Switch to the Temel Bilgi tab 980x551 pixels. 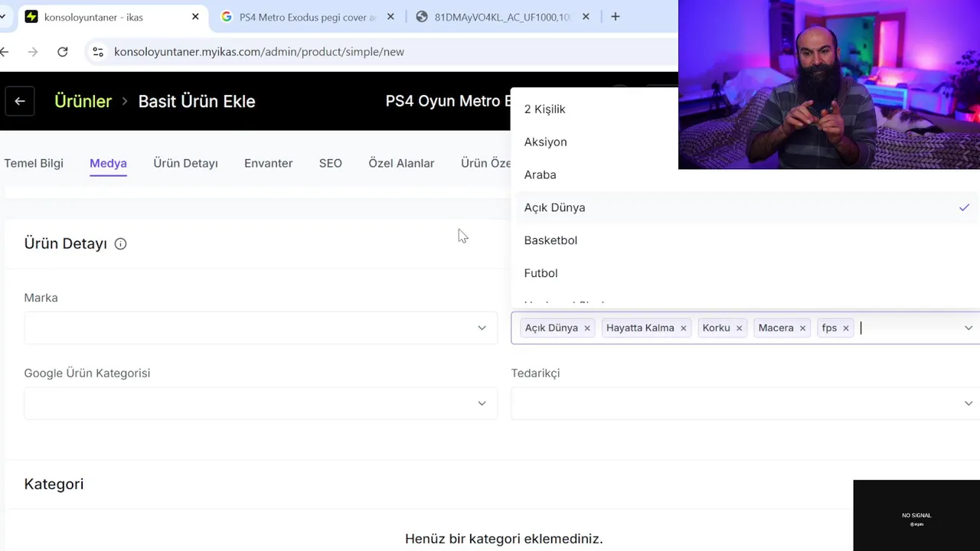(x=34, y=163)
